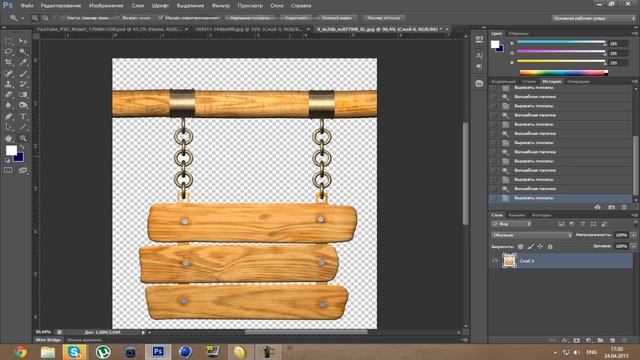Click the Подогнать button

pos(296,18)
